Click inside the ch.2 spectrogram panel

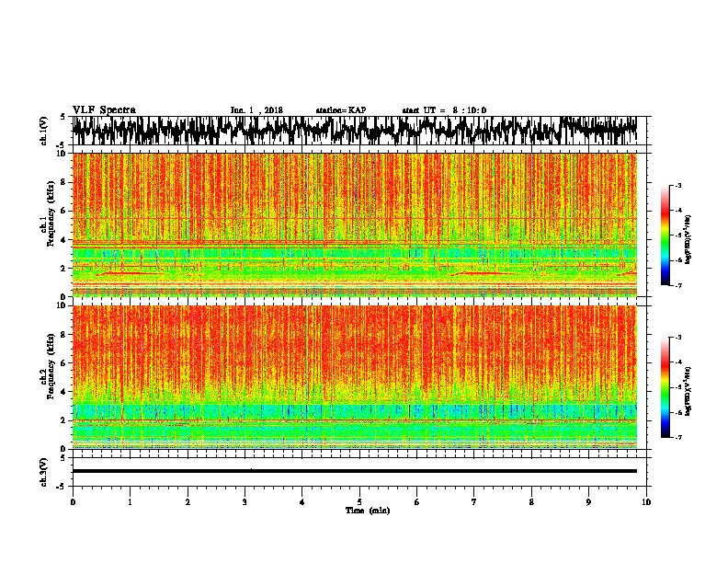click(354, 377)
